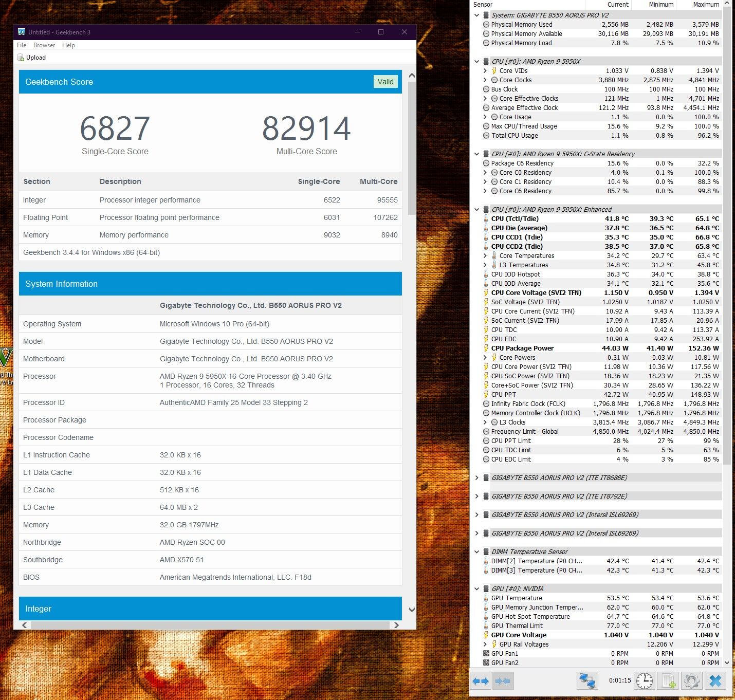Click the Integer multi-core value 95555
The image size is (735, 700).
click(x=388, y=200)
